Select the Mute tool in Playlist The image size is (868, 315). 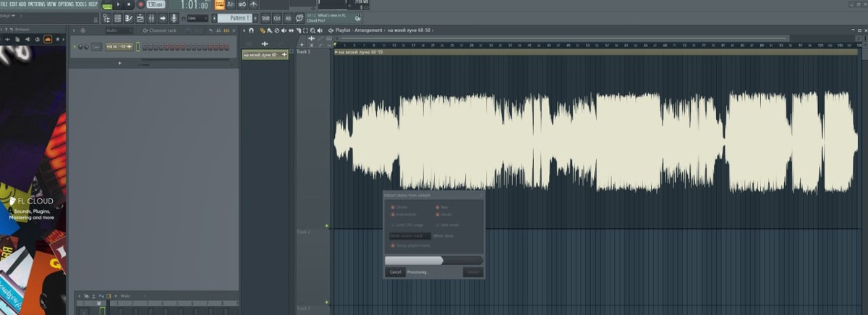(x=284, y=30)
